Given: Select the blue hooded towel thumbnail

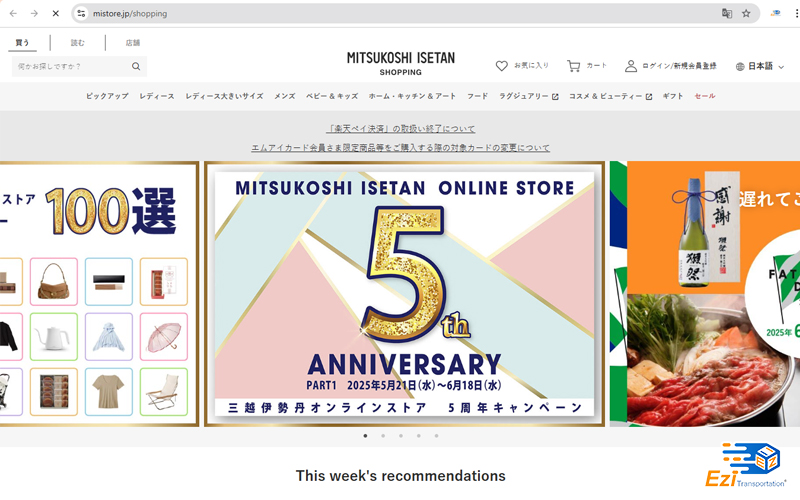Looking at the screenshot, I should (109, 337).
